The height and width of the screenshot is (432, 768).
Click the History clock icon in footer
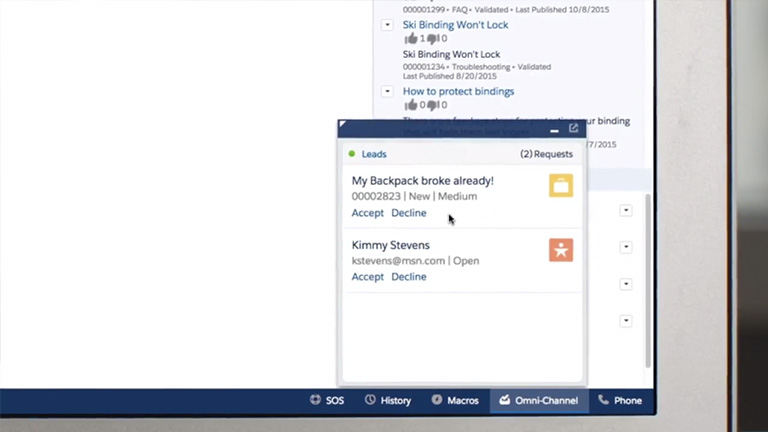[370, 400]
